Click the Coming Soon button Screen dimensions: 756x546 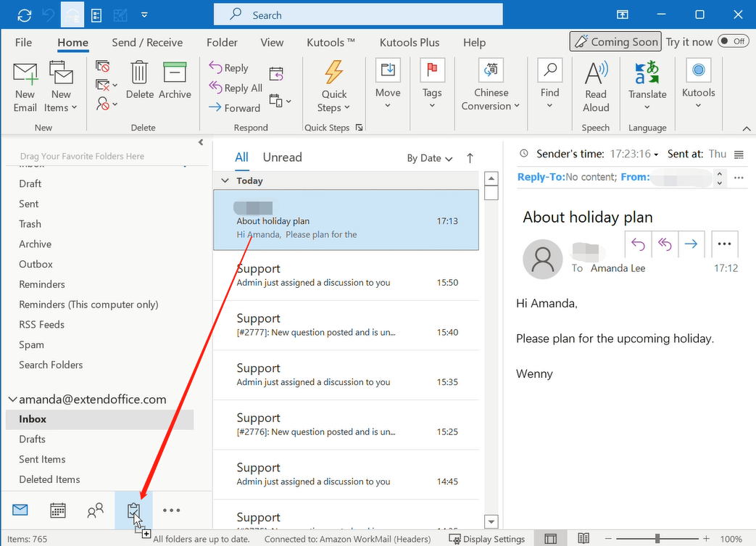(x=615, y=42)
